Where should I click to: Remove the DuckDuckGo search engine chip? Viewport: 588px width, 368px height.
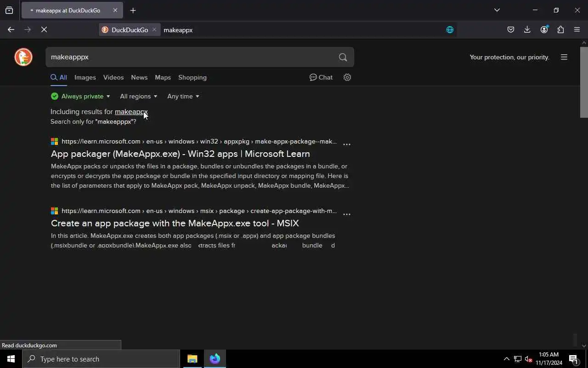pyautogui.click(x=154, y=29)
